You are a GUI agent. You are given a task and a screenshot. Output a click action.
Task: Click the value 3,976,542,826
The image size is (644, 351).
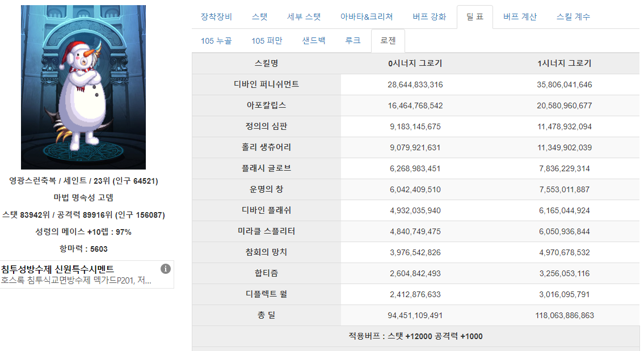[415, 252]
